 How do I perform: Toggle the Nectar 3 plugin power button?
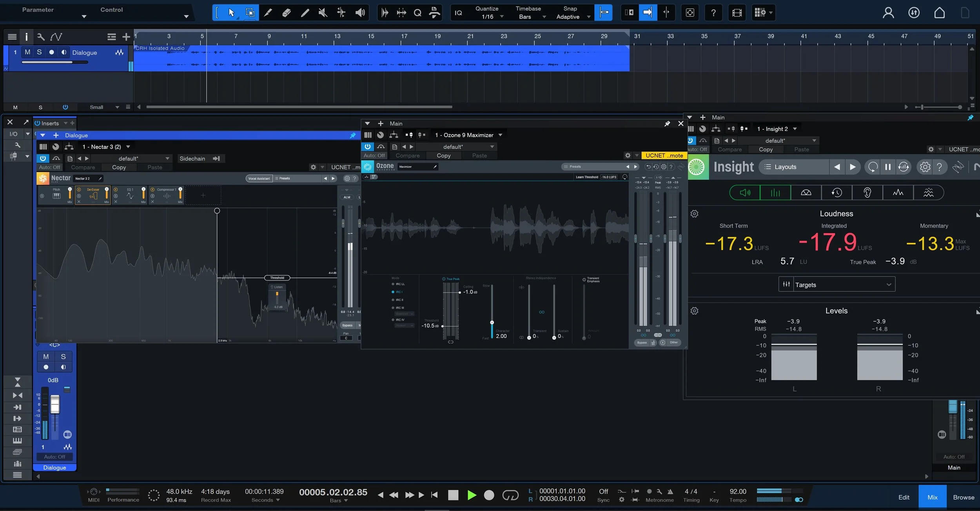pyautogui.click(x=43, y=158)
